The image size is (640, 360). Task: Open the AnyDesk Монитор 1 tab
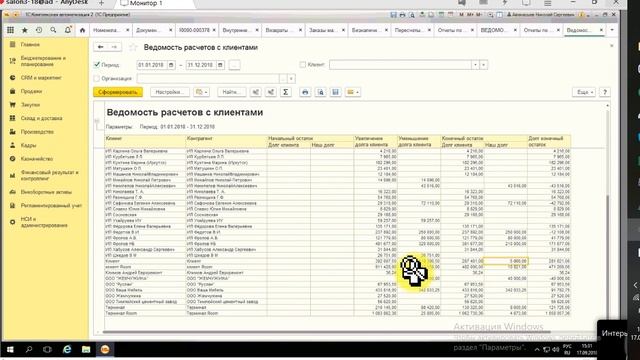pyautogui.click(x=146, y=3)
